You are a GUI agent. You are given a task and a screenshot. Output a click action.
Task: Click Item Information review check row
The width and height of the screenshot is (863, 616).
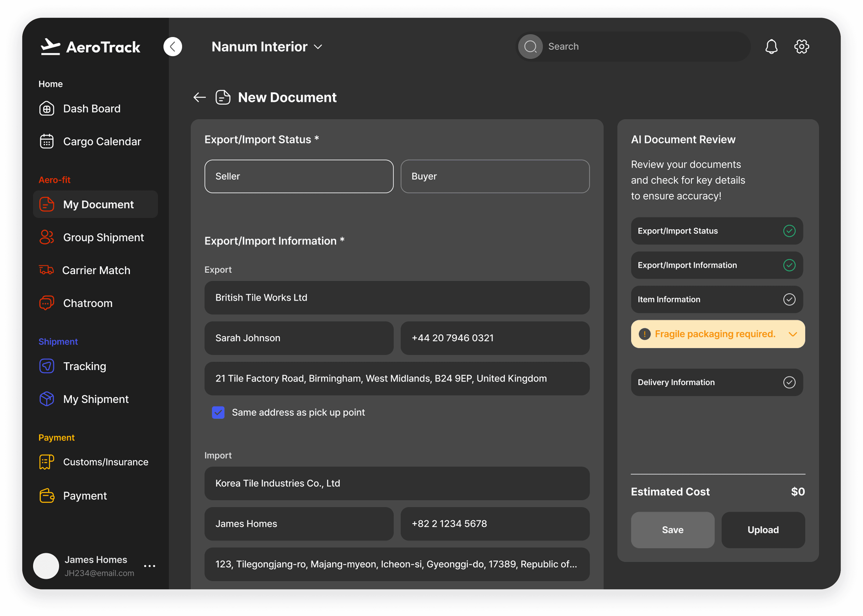tap(716, 299)
